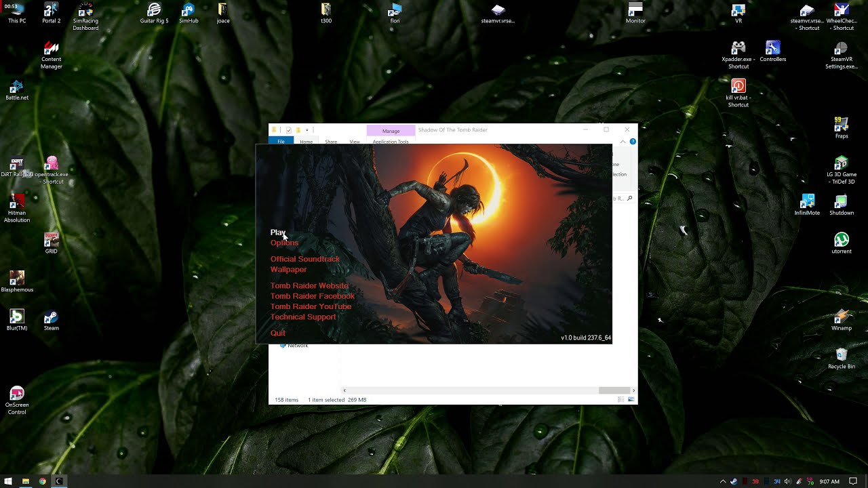Viewport: 868px width, 488px height.
Task: Select the Hitman Absolution desktop icon
Action: coord(17,209)
